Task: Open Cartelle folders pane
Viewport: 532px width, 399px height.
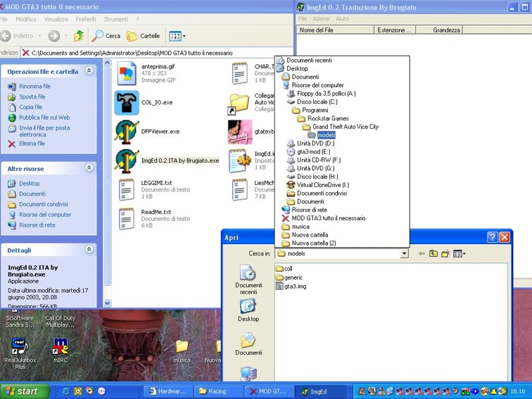Action: tap(144, 36)
